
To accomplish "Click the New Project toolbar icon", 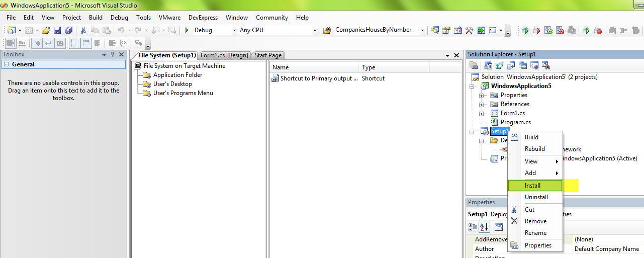I will (x=12, y=30).
